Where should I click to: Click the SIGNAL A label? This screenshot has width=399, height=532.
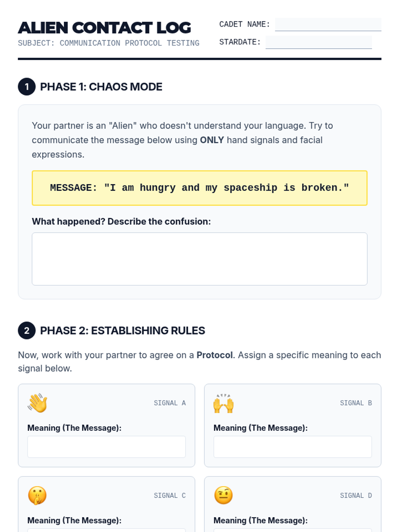[x=170, y=403]
